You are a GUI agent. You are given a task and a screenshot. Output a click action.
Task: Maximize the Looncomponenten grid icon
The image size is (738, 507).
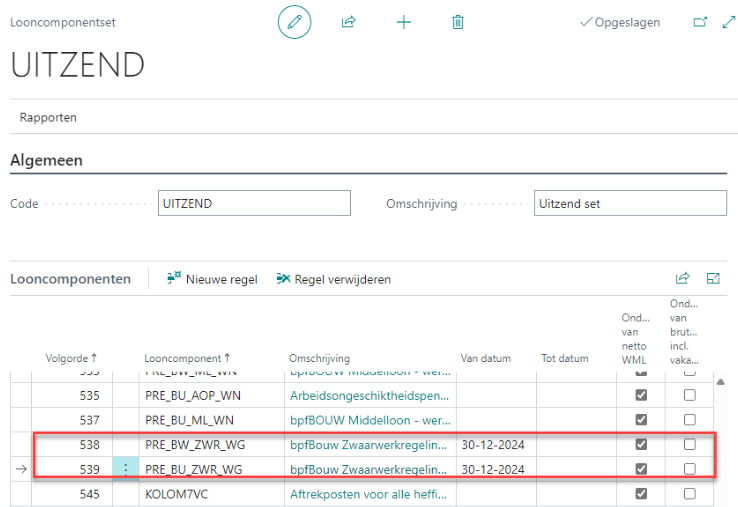pyautogui.click(x=714, y=279)
